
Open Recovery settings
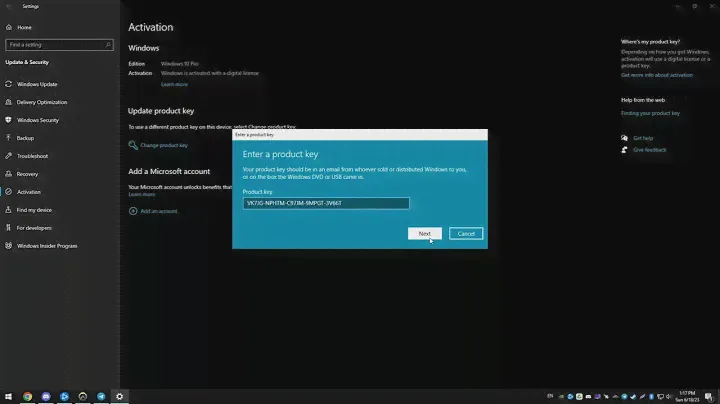(27, 174)
